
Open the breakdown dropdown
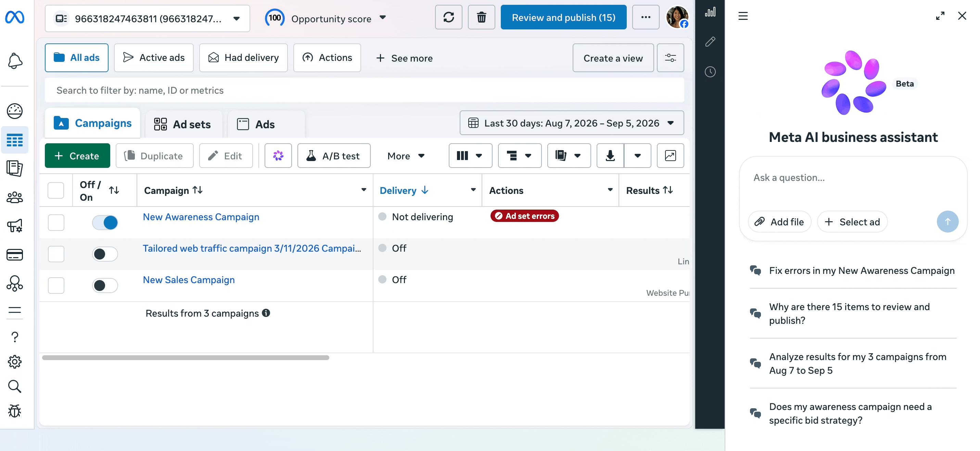520,155
